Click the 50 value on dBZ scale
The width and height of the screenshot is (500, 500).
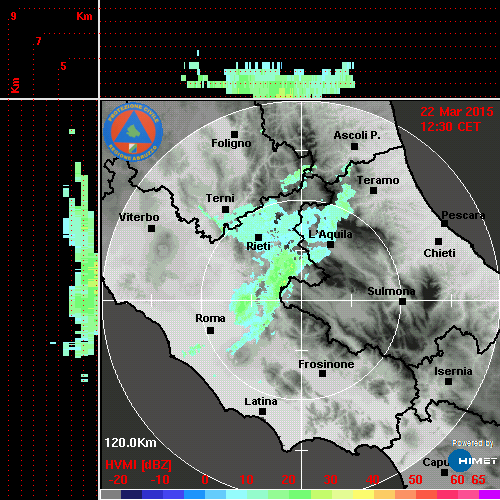coord(415,480)
